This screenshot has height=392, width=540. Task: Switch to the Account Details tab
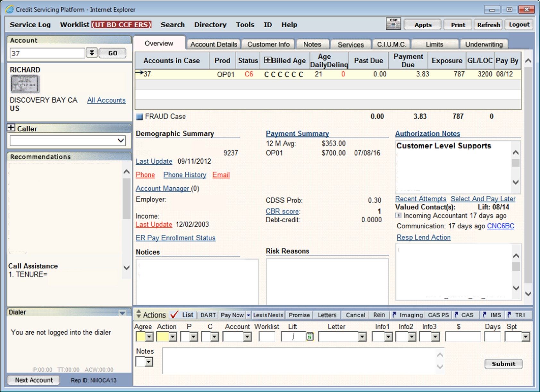[214, 44]
